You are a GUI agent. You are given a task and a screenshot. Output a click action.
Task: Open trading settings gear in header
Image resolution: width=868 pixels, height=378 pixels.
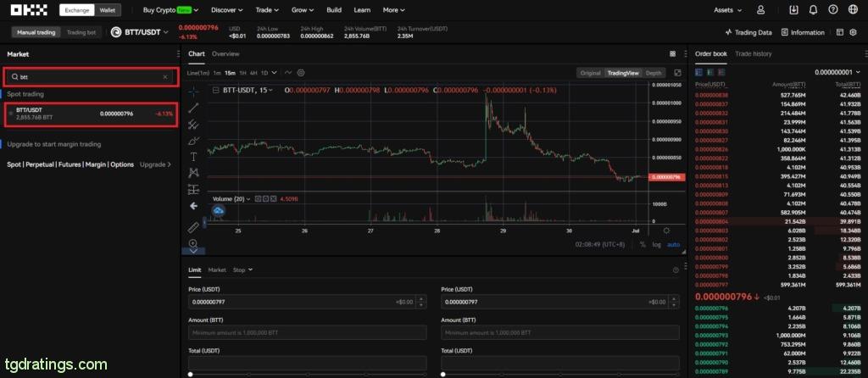[x=853, y=32]
